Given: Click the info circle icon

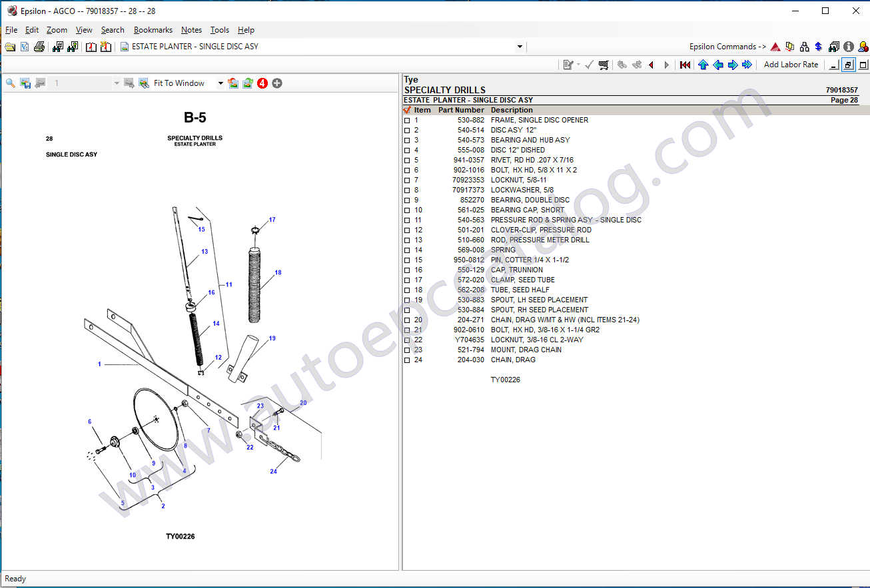Looking at the screenshot, I should point(848,47).
